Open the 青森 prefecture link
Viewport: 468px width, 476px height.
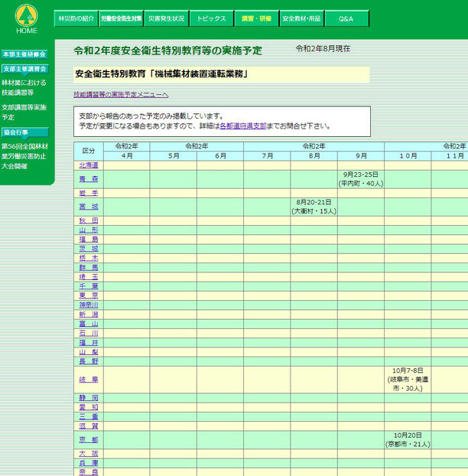pyautogui.click(x=89, y=179)
